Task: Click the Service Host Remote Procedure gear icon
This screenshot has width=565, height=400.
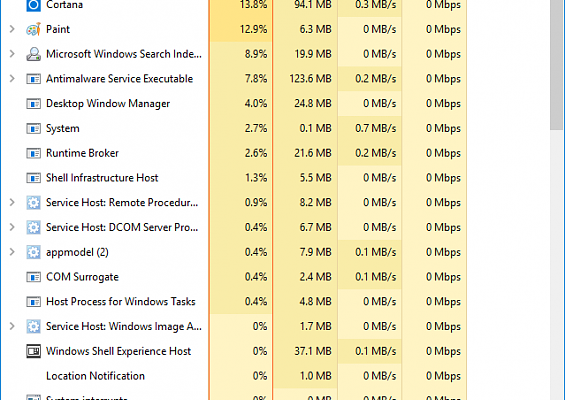Action: 34,203
